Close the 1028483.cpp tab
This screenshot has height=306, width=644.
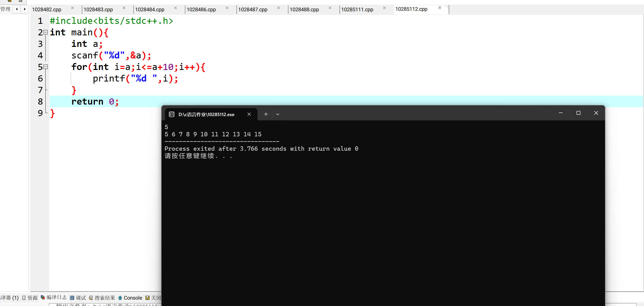click(x=124, y=8)
